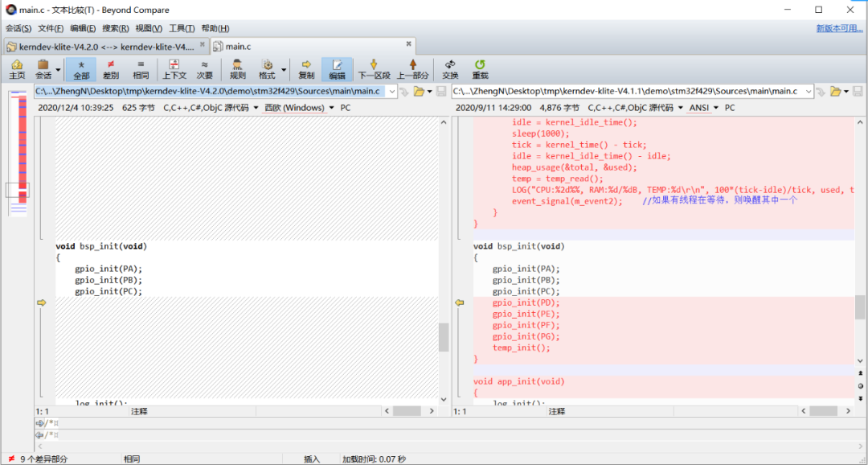
Task: Jump to next difference section (下一区段)
Action: pyautogui.click(x=374, y=69)
